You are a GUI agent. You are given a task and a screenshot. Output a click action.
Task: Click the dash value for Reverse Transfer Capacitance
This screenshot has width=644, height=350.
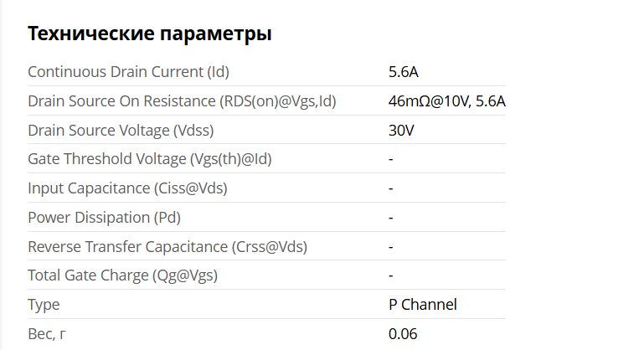391,247
